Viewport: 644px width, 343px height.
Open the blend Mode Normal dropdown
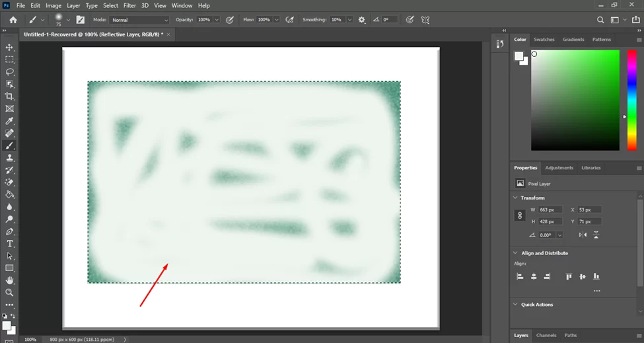click(x=139, y=20)
